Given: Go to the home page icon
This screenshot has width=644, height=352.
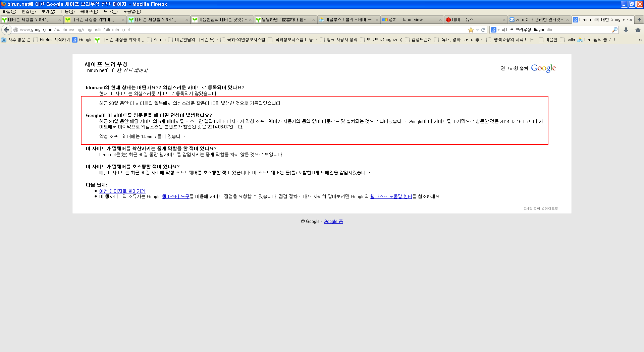Looking at the screenshot, I should coord(638,30).
